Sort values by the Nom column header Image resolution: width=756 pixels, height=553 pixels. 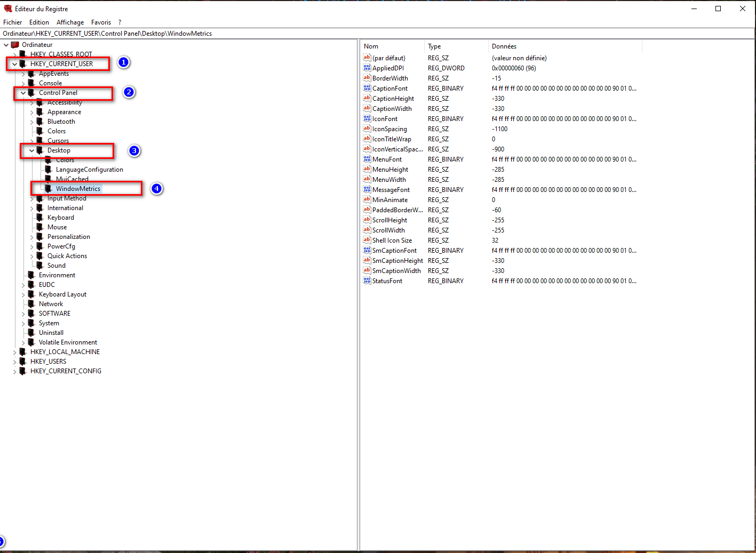pos(392,46)
